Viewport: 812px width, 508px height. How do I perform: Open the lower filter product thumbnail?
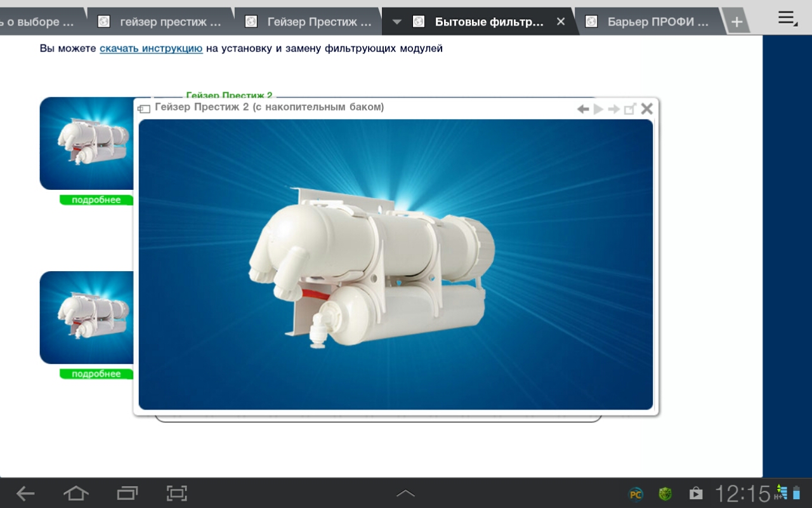tap(87, 317)
